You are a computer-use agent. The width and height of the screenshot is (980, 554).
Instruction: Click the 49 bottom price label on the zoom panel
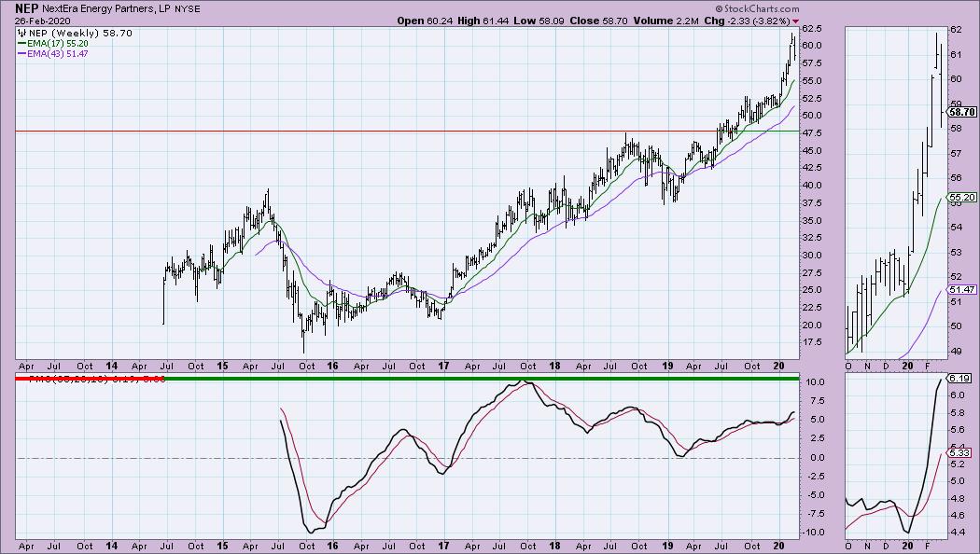[x=957, y=351]
